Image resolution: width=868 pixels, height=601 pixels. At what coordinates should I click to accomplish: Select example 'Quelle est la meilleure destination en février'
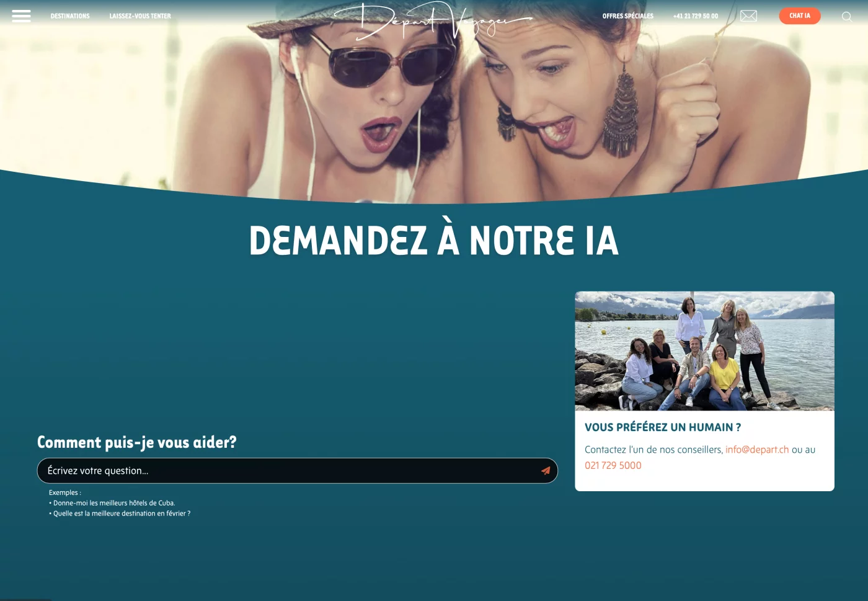click(x=122, y=514)
